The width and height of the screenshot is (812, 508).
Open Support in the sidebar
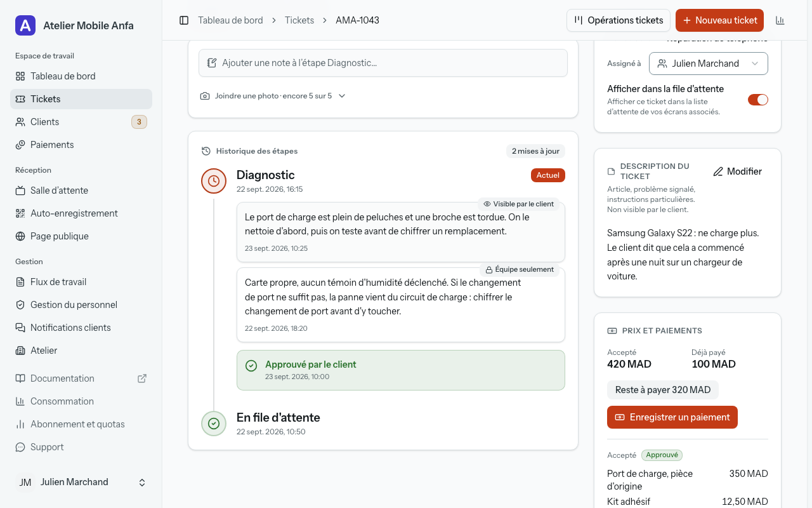click(81, 447)
